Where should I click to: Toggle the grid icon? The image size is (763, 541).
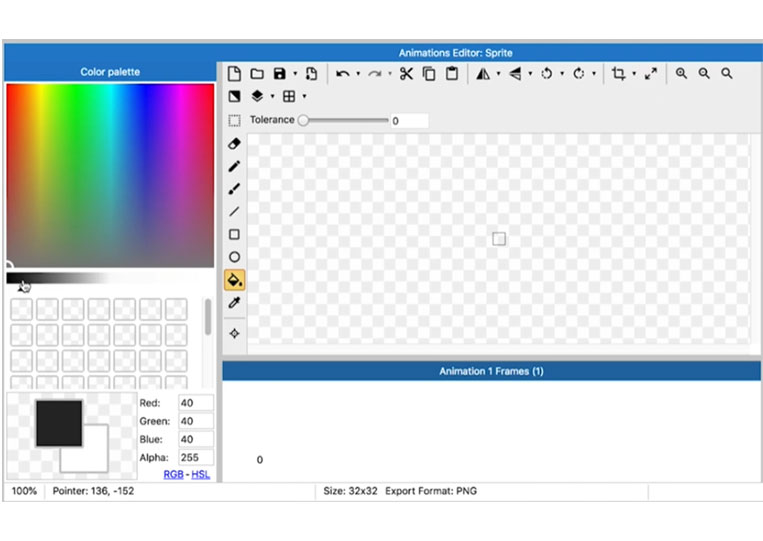pos(289,96)
